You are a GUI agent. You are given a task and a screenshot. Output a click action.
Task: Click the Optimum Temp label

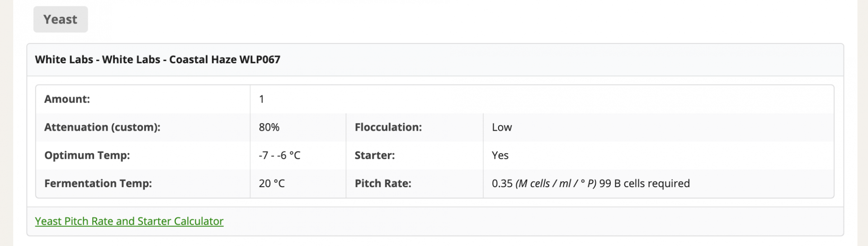tap(87, 155)
